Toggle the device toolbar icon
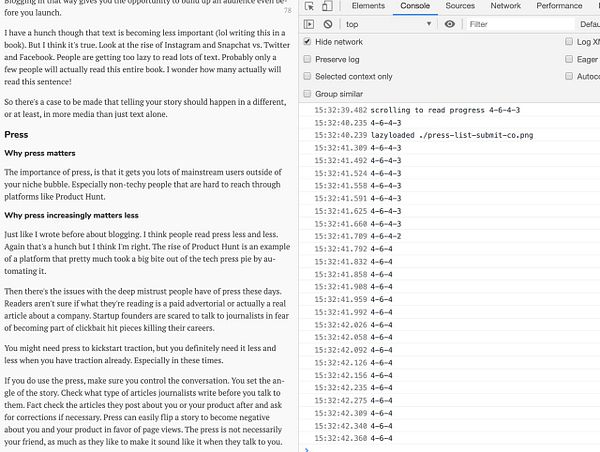 point(327,6)
